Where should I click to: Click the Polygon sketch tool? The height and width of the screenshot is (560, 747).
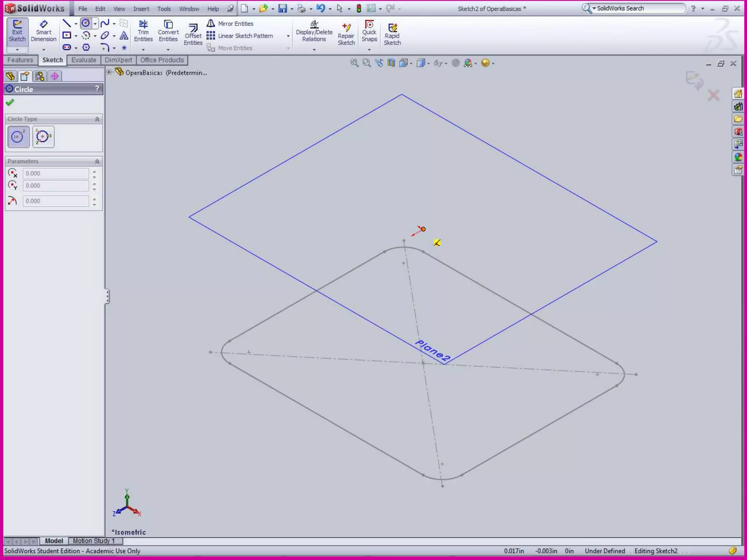tap(86, 47)
